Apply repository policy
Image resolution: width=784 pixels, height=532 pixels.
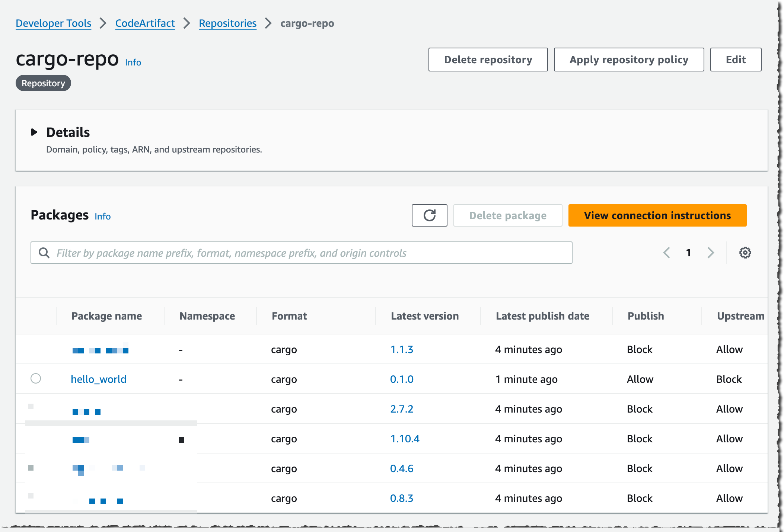click(x=628, y=60)
